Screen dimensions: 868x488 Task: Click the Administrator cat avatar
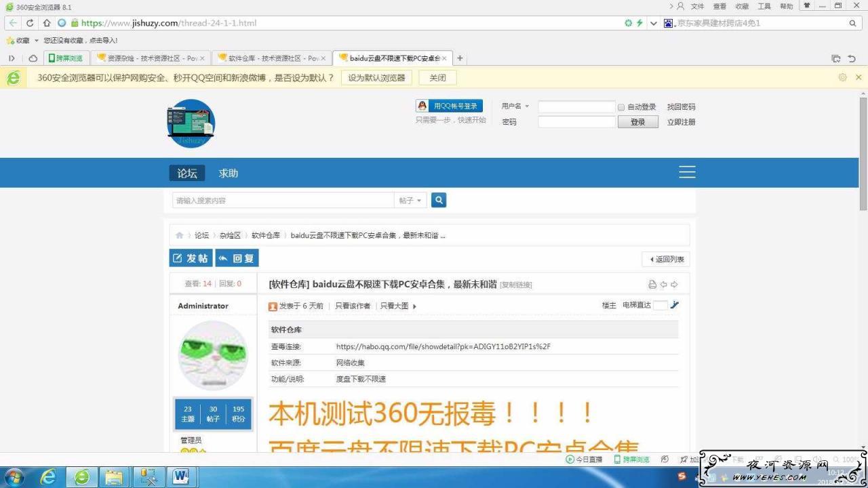[213, 356]
